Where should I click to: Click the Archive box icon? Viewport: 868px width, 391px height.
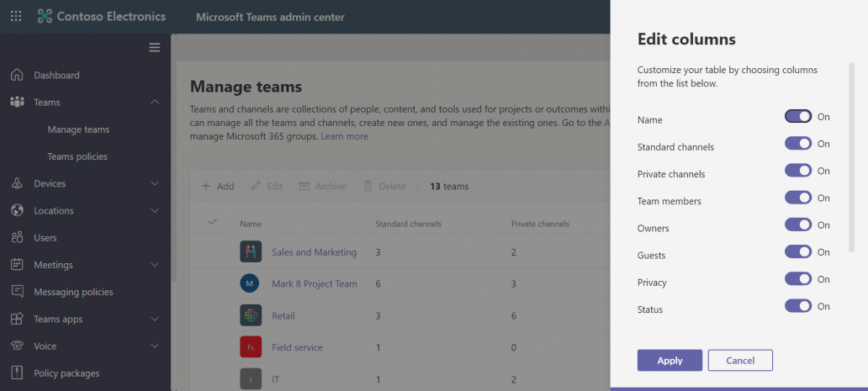(x=304, y=186)
